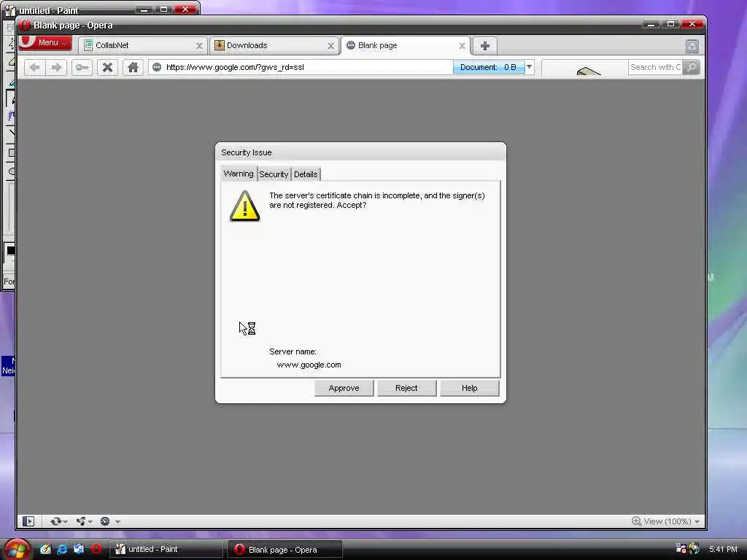Image resolution: width=747 pixels, height=560 pixels.
Task: Open the Opera Menu button
Action: pyautogui.click(x=44, y=43)
